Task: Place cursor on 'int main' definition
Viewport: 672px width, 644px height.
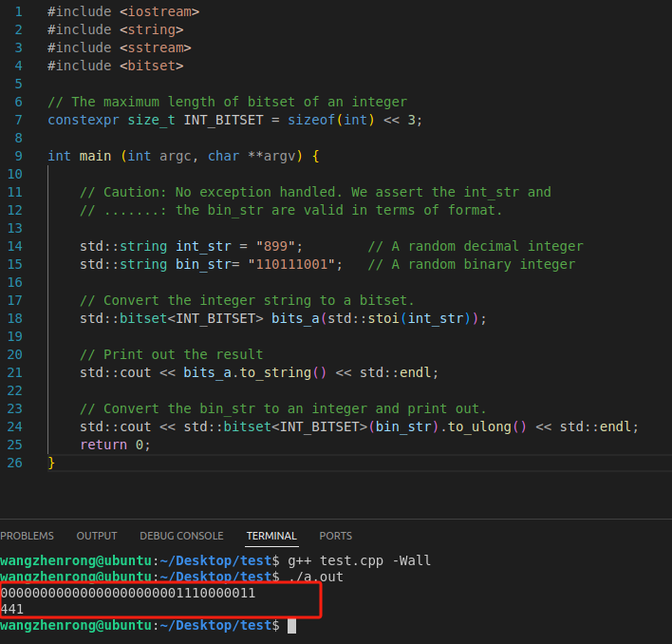Action: [80, 156]
